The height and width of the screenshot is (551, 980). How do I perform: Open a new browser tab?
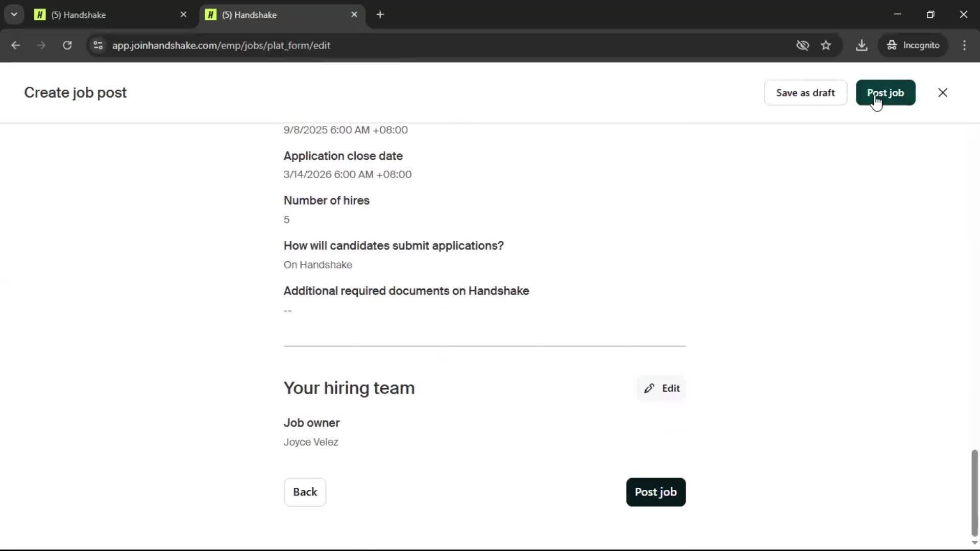380,15
